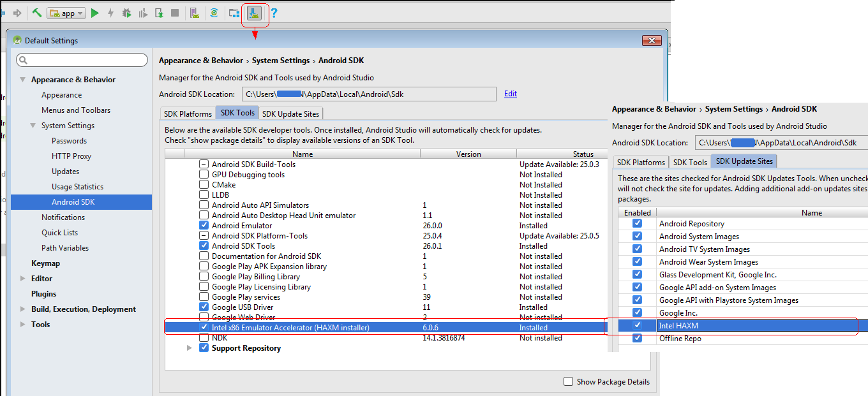868x396 pixels.
Task: Attach debugger to Android process icon
Action: click(159, 13)
